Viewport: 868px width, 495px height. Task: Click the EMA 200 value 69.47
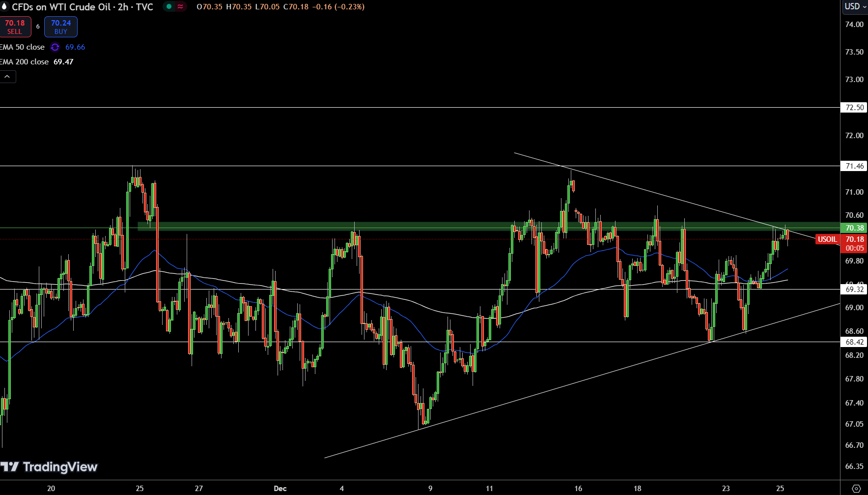[x=63, y=62]
